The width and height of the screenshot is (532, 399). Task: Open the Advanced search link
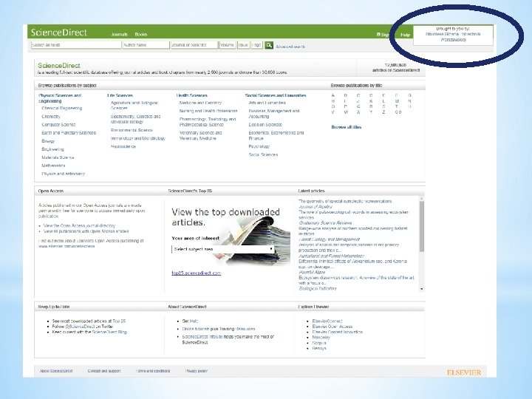click(290, 47)
